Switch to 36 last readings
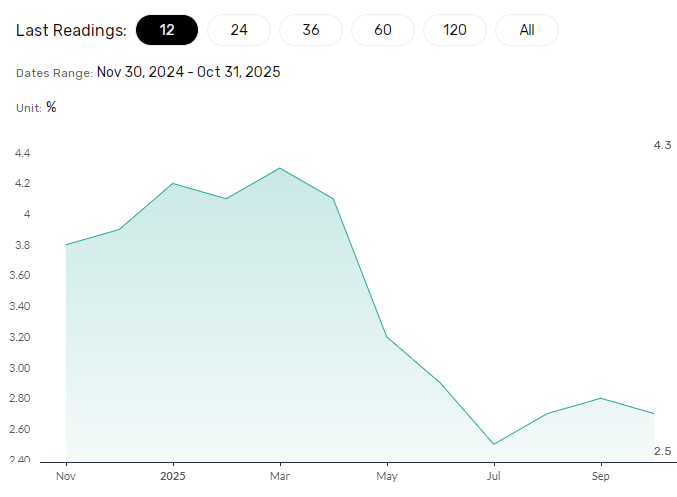The height and width of the screenshot is (497, 677). coord(311,30)
